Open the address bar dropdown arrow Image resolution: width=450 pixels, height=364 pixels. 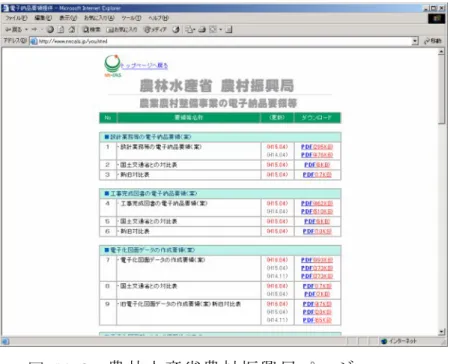[415, 41]
